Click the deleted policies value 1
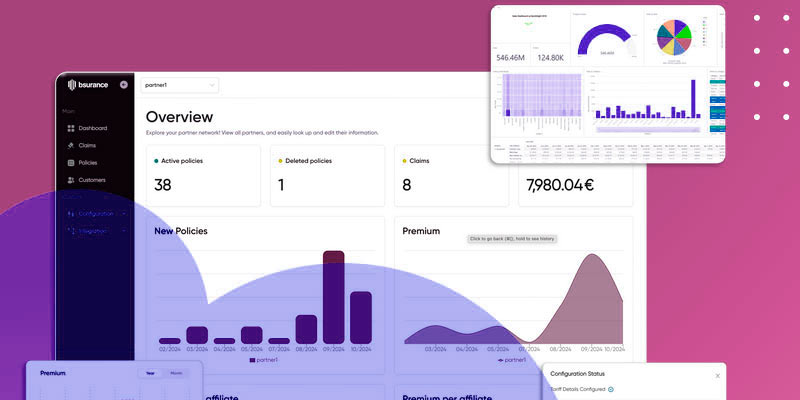The image size is (800, 400). [281, 185]
